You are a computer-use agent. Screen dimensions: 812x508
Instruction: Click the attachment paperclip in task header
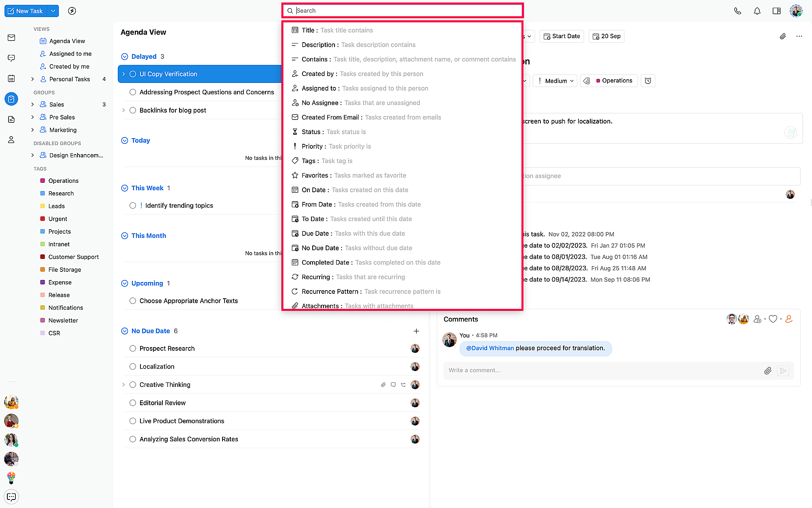(782, 36)
